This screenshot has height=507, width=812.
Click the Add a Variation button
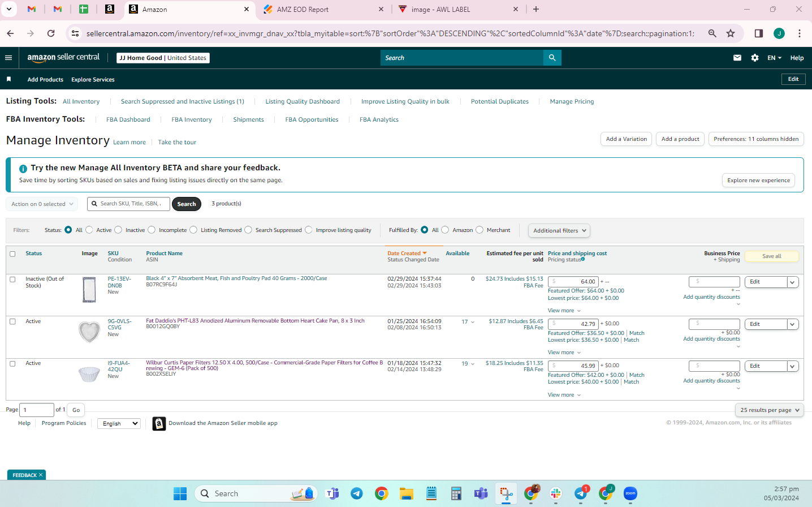coord(627,139)
